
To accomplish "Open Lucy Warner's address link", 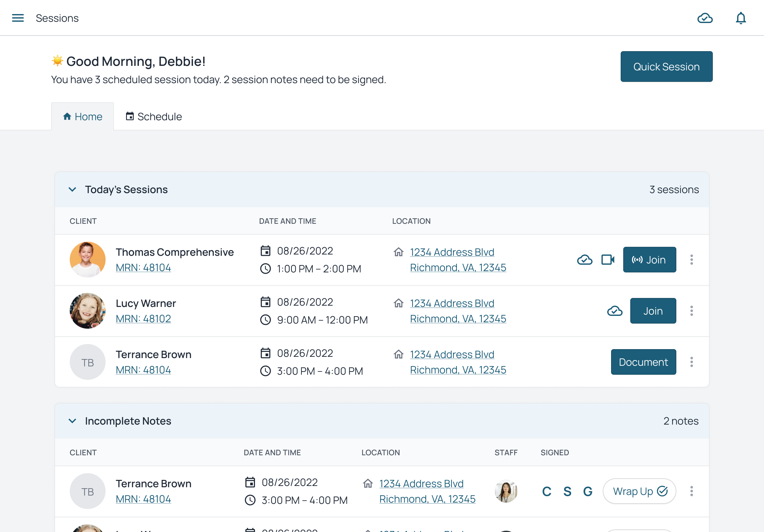I will (458, 311).
